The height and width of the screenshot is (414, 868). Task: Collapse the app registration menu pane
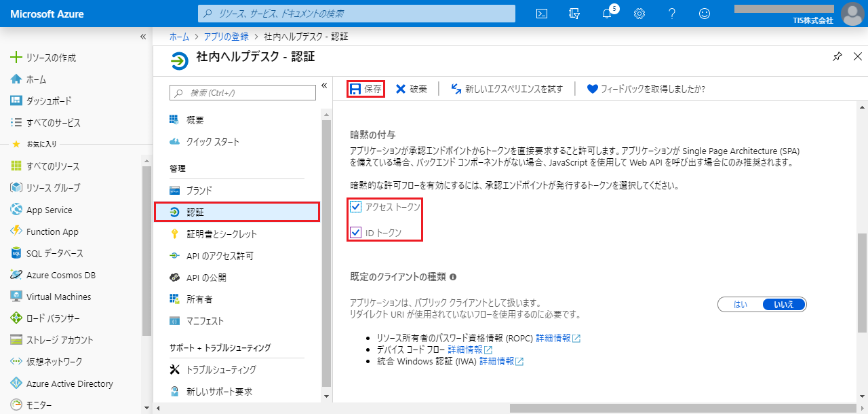pyautogui.click(x=324, y=85)
